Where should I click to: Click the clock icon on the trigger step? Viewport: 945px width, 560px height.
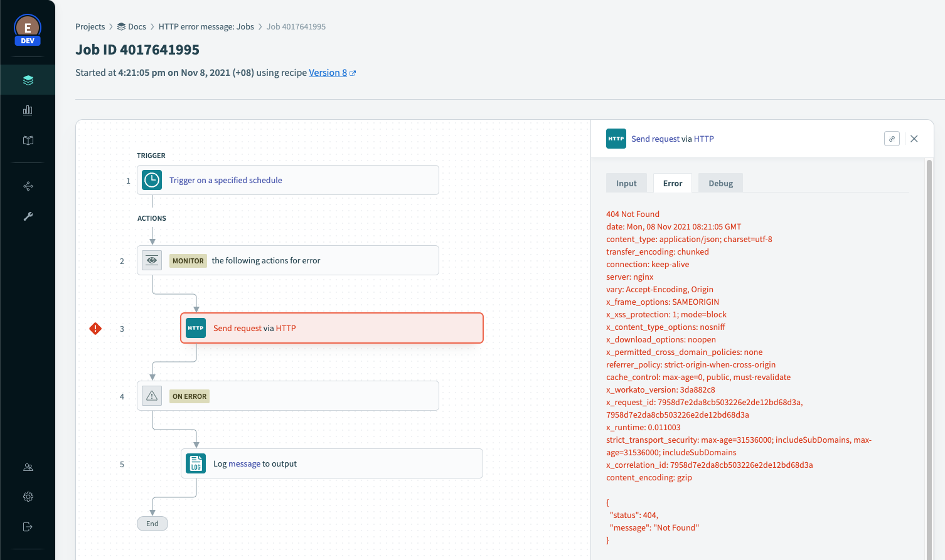coord(151,179)
